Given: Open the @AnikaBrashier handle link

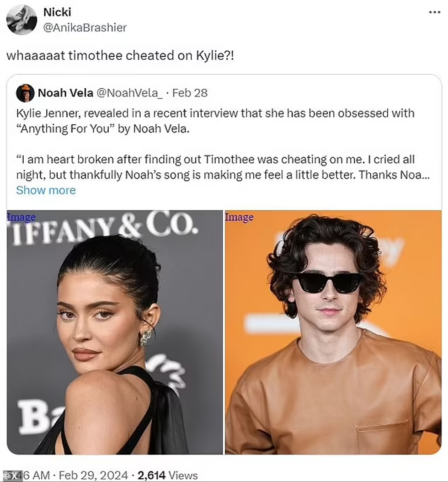Looking at the screenshot, I should click(x=85, y=27).
